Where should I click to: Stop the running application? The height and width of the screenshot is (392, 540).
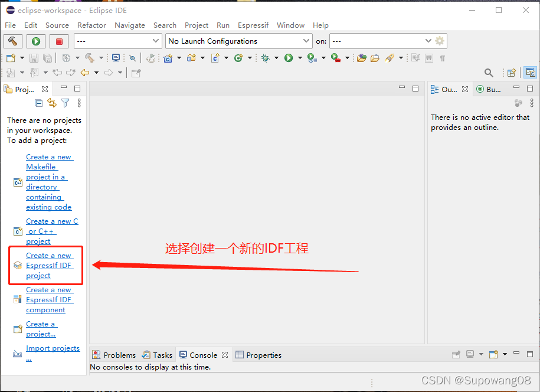click(58, 41)
